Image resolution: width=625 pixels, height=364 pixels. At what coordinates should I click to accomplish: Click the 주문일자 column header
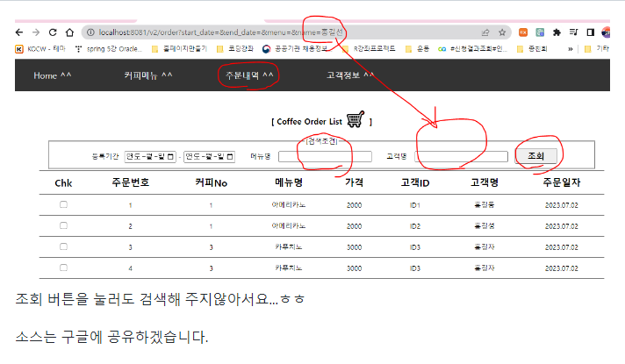pos(562,182)
